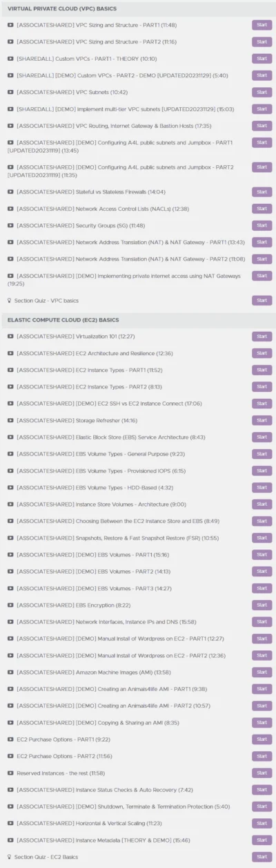Click video icon for Instance Metadata lesson
The height and width of the screenshot is (868, 276).
tap(10, 840)
